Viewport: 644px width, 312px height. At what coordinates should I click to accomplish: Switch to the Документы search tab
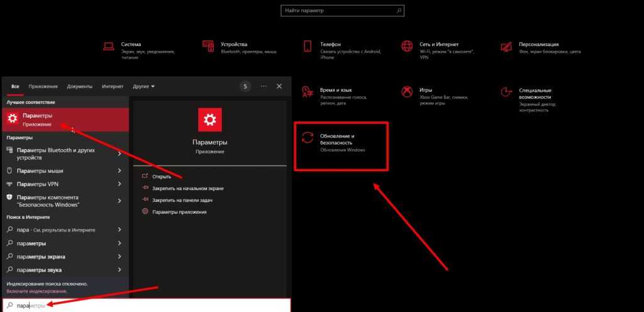(80, 86)
